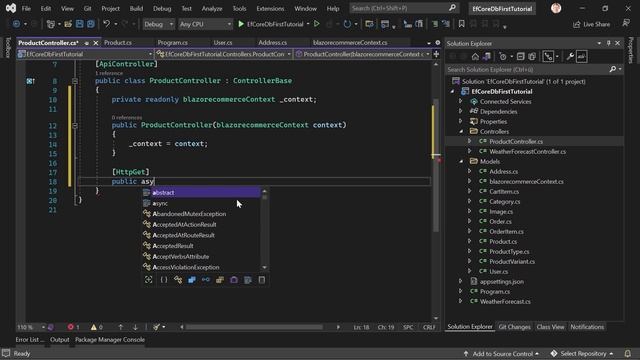Screen dimensions: 640x360
Task: Collapse All icon in Solution Explorer
Action: click(x=520, y=57)
